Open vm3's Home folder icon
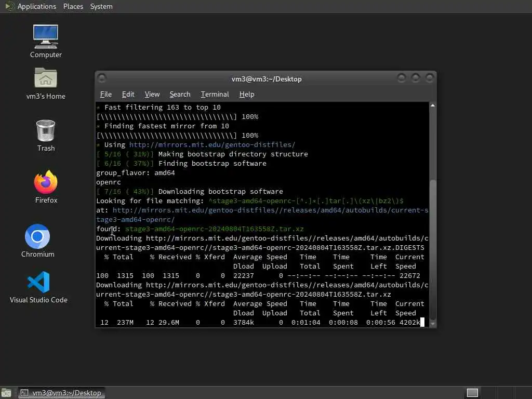Viewport: 532px width, 399px height. click(x=46, y=83)
